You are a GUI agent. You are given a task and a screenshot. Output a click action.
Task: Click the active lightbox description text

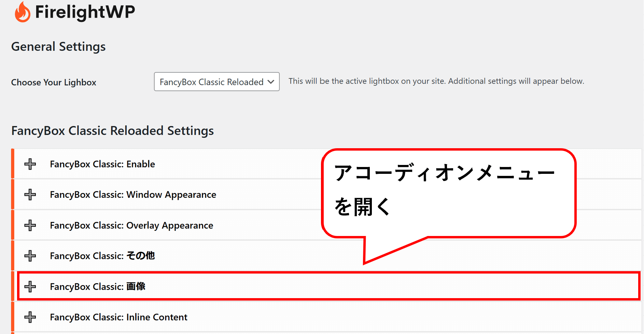point(436,81)
